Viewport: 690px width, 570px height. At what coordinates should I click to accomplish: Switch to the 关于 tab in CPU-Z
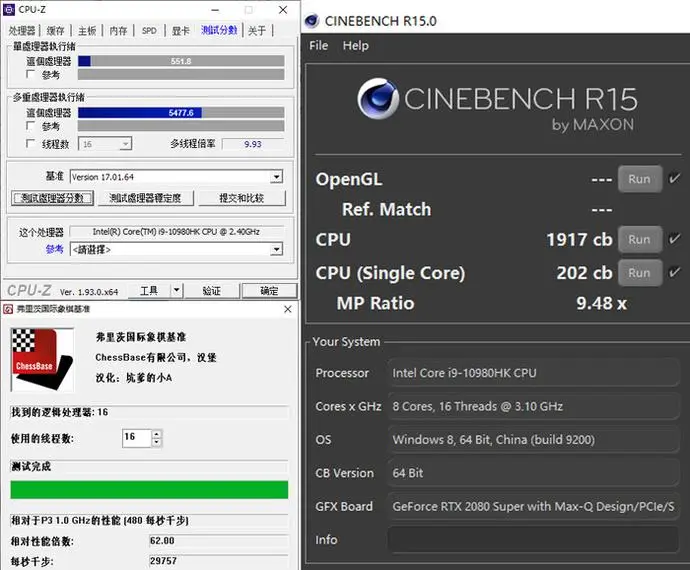[x=257, y=30]
